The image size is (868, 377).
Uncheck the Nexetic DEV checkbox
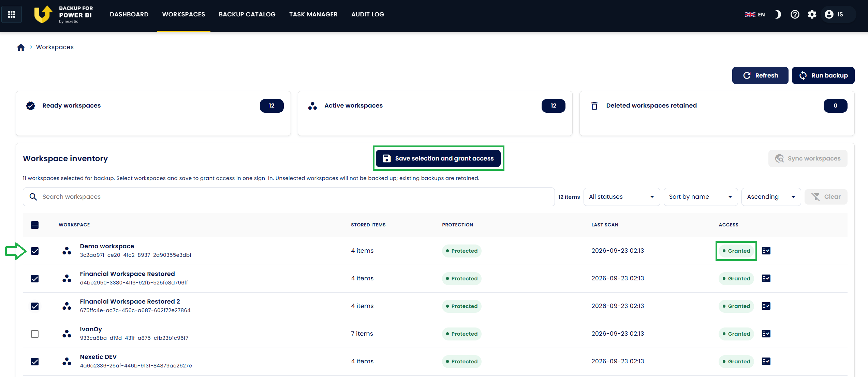(35, 362)
